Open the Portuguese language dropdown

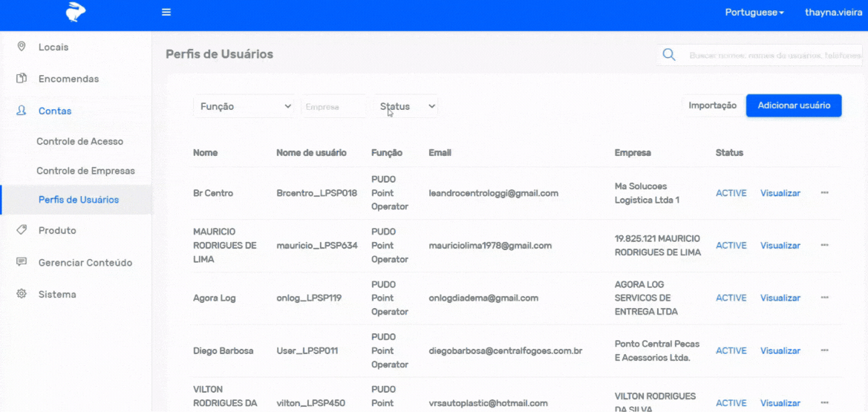(754, 13)
